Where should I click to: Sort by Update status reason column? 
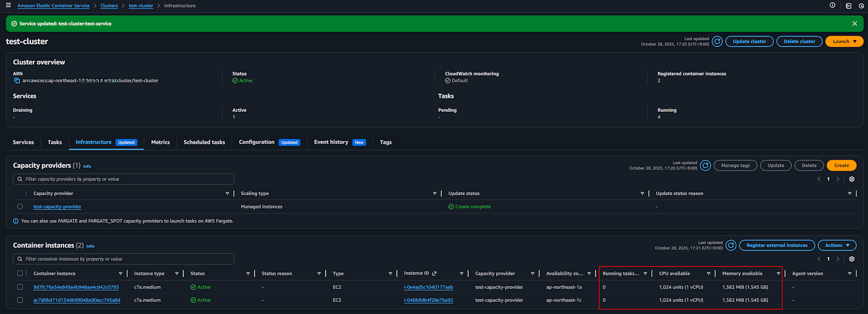click(849, 193)
